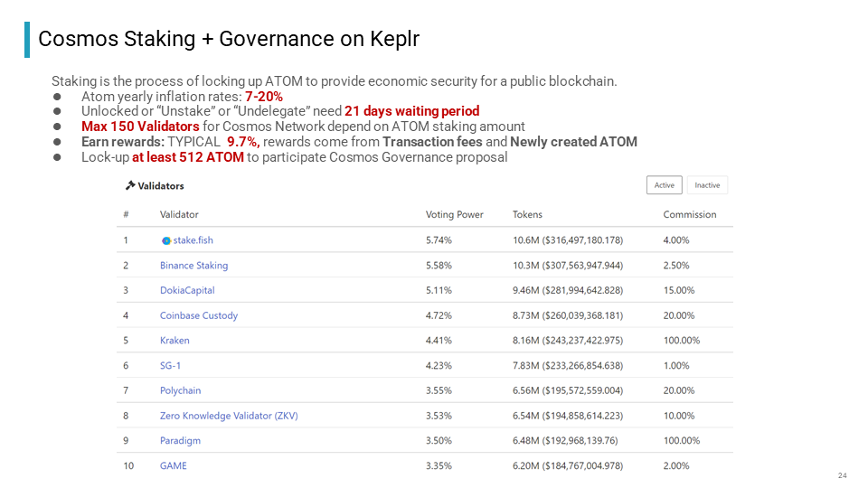Click the stake.fish logo icon
Screen dimensions: 868x488
166,240
